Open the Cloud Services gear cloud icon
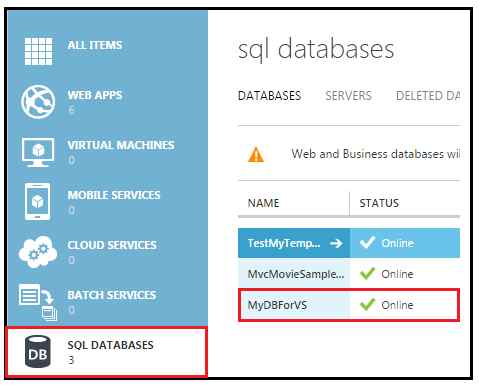Viewport: 479px width, 386px height. coord(38,251)
